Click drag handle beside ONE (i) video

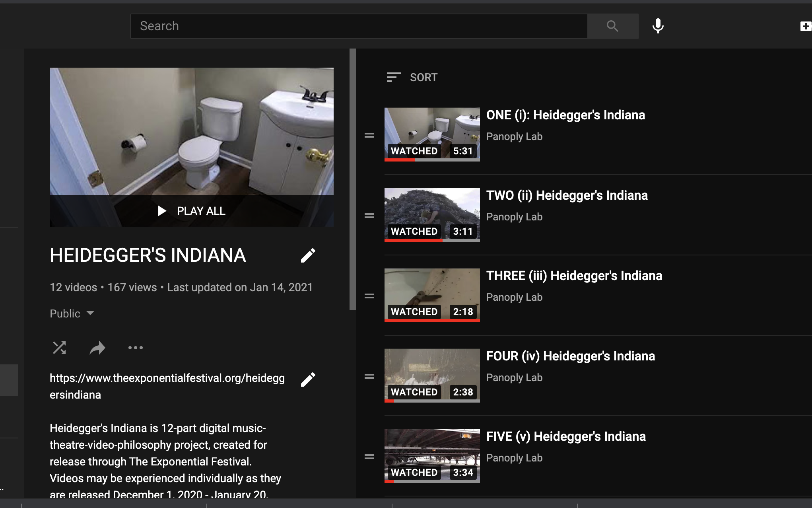tap(369, 135)
